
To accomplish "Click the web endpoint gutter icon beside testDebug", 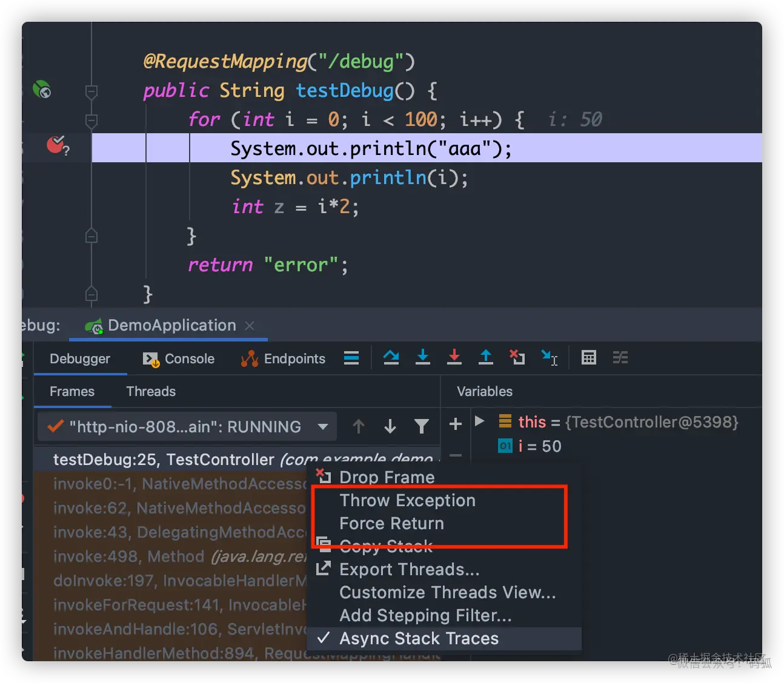I will point(42,90).
